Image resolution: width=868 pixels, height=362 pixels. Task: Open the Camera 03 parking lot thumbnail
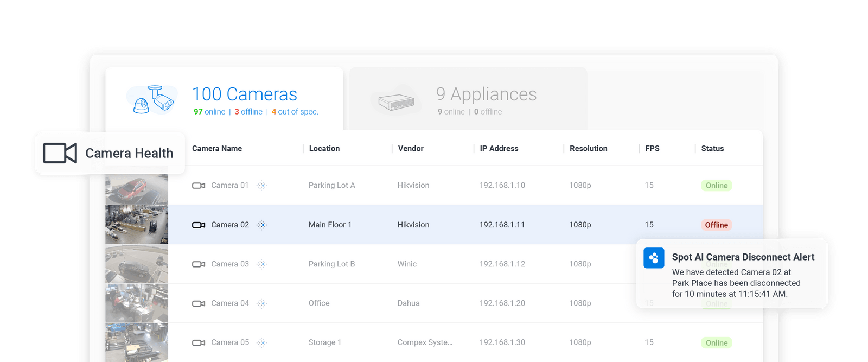click(x=137, y=264)
